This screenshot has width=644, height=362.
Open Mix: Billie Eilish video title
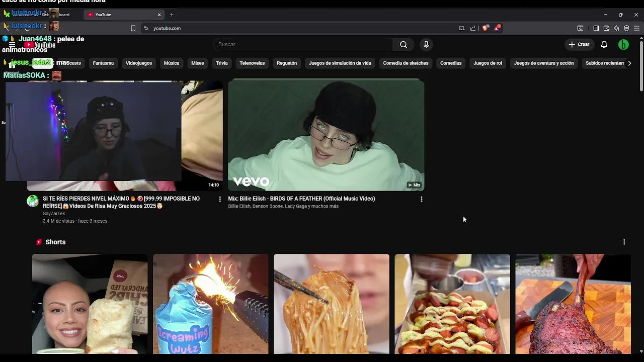coord(302,199)
